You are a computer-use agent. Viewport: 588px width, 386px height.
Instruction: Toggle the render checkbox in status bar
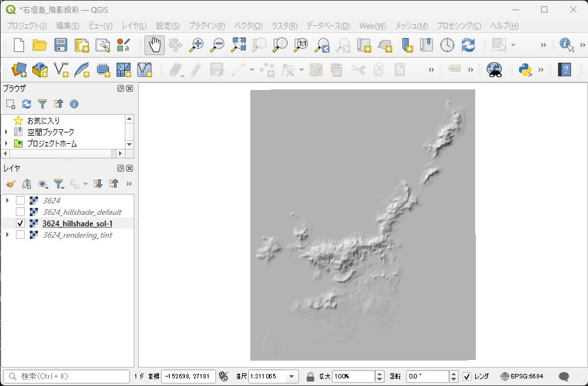(467, 376)
